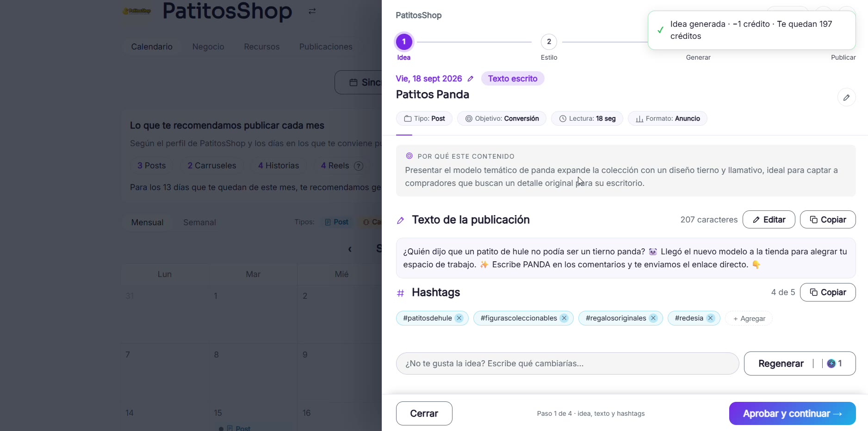Viewport: 868px width, 431px height.
Task: Click the Regenerar button
Action: coord(800,363)
